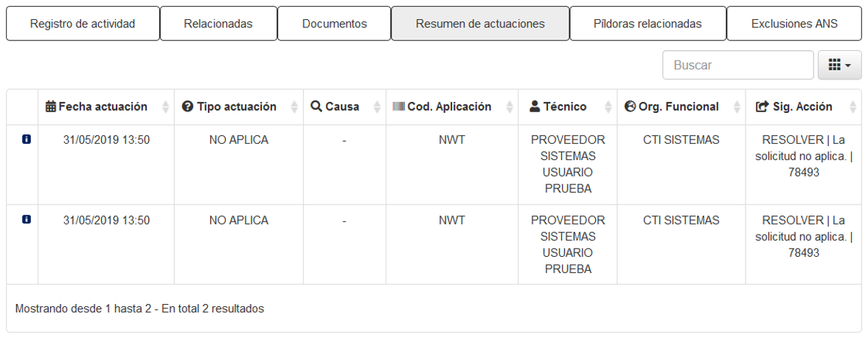The width and height of the screenshot is (868, 341).
Task: Click magnifier icon in Causa header
Action: coord(316,106)
